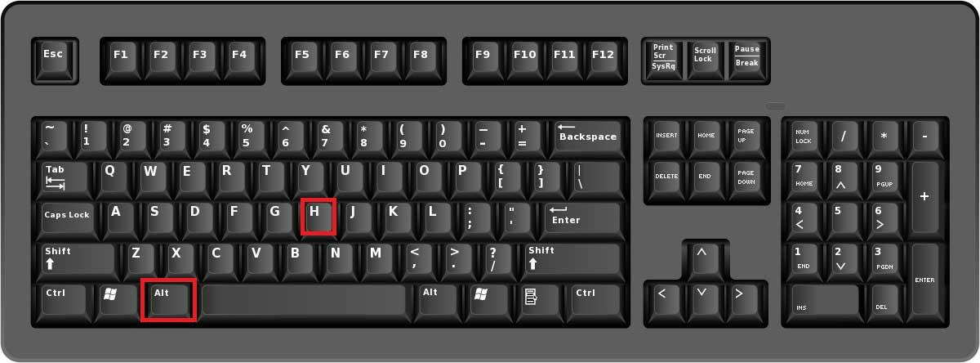Click the Print Scr SysRq key
The image size is (980, 363).
point(663,57)
